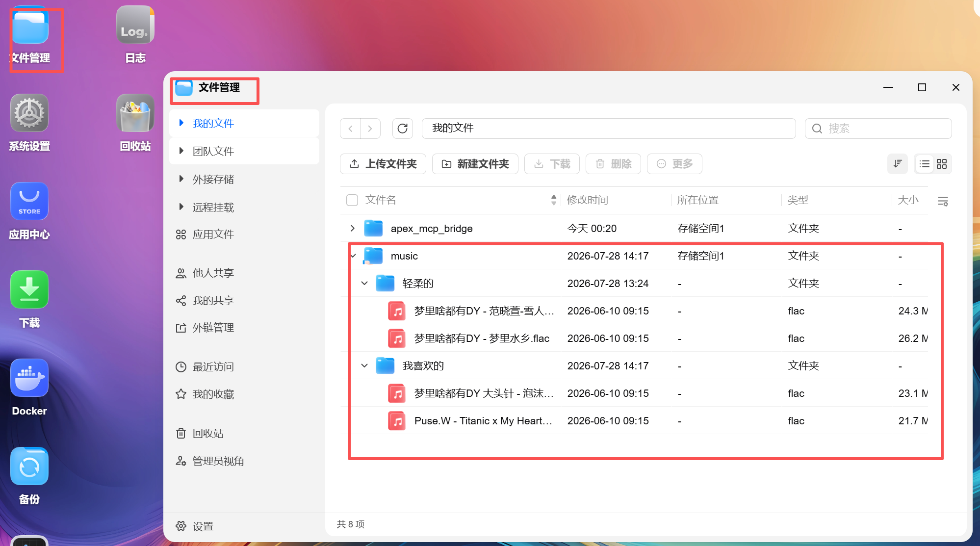Click the 搜索 search field
The width and height of the screenshot is (980, 546).
click(878, 129)
